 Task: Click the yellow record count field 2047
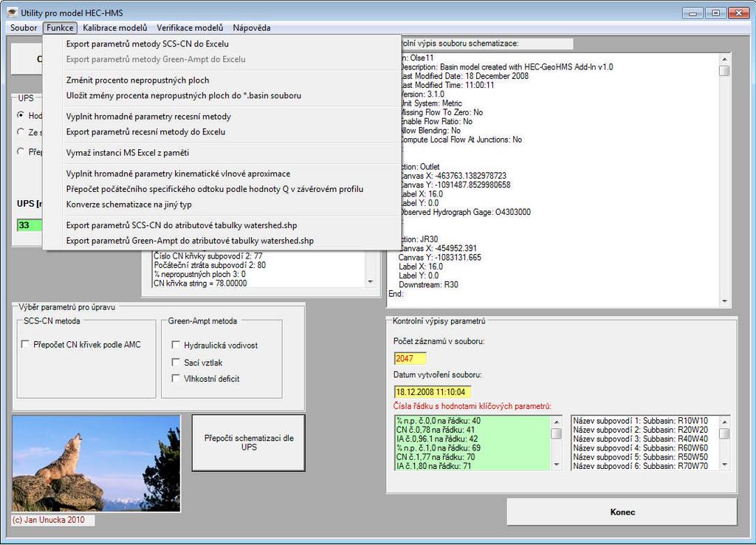410,358
